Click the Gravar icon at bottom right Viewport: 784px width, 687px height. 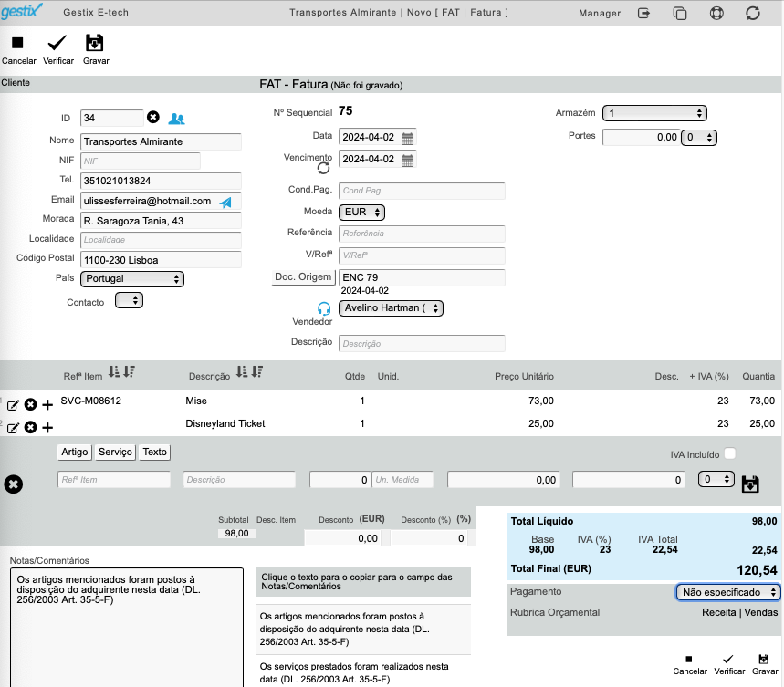click(764, 660)
